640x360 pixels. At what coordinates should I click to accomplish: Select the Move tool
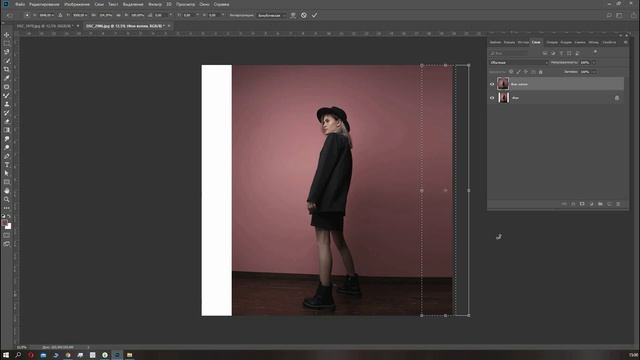click(7, 35)
